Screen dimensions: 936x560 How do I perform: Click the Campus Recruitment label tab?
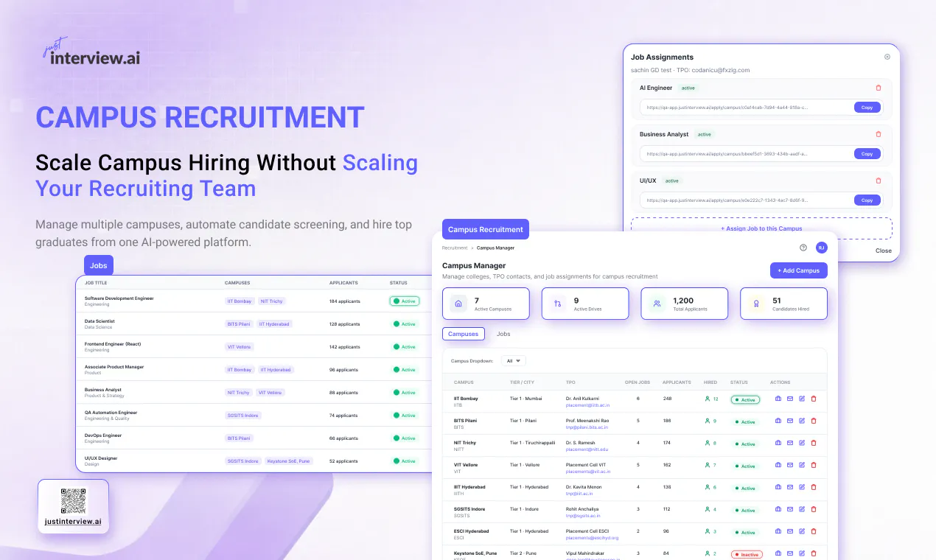[x=486, y=229]
